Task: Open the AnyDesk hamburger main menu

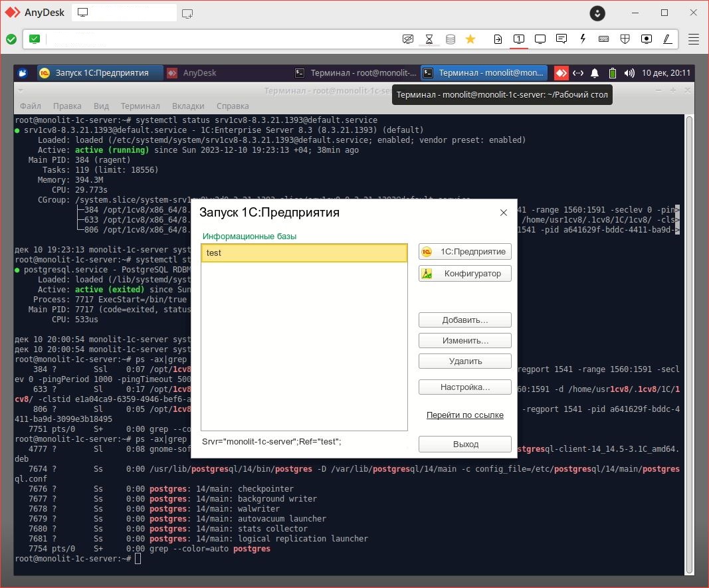Action: click(694, 39)
